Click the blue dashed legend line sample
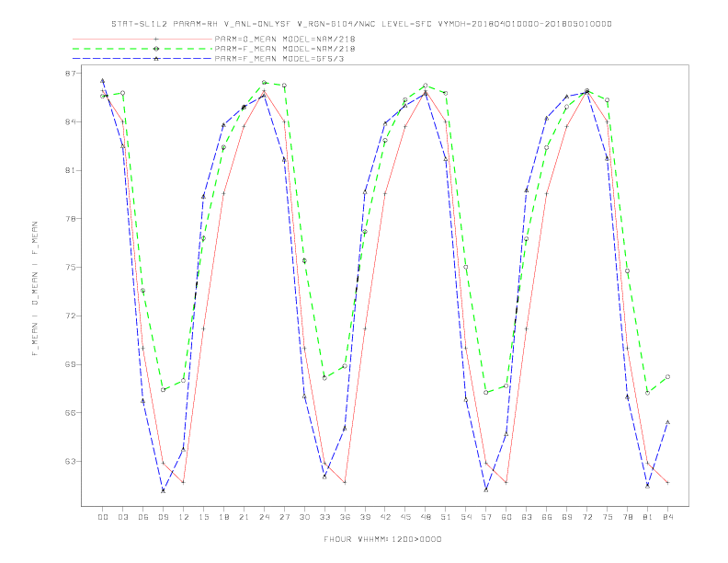Image resolution: width=728 pixels, height=563 pixels. 142,59
